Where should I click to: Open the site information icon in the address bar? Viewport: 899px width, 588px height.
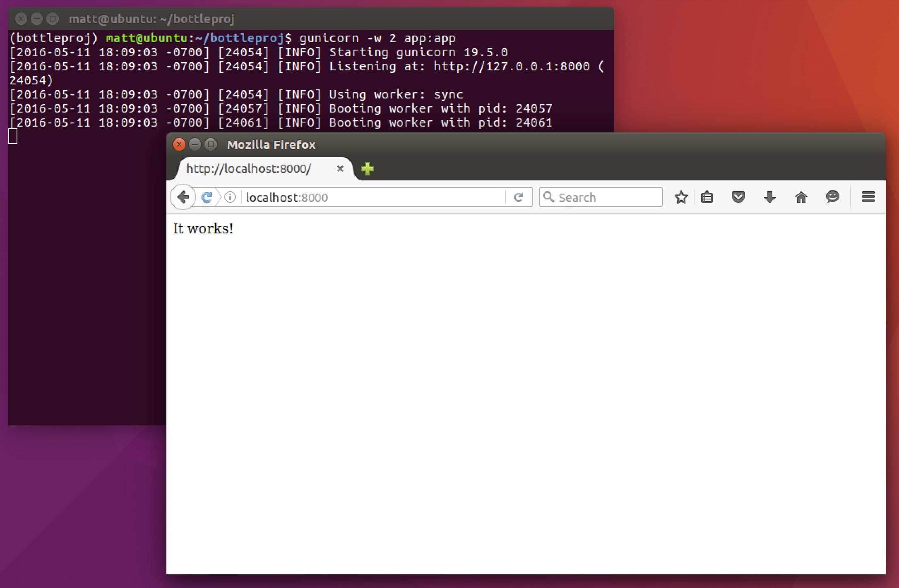click(x=230, y=197)
